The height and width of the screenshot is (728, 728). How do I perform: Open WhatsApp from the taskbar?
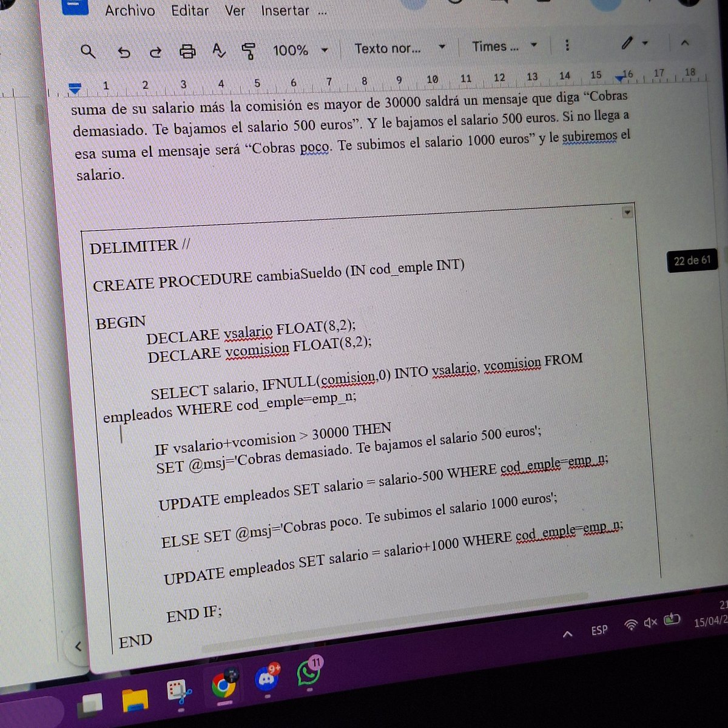tap(309, 672)
